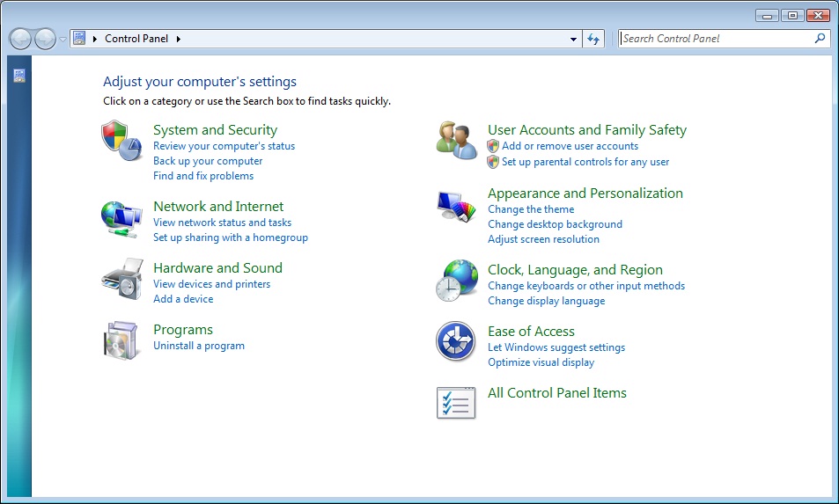
Task: Click the Programs disc box icon
Action: click(121, 340)
